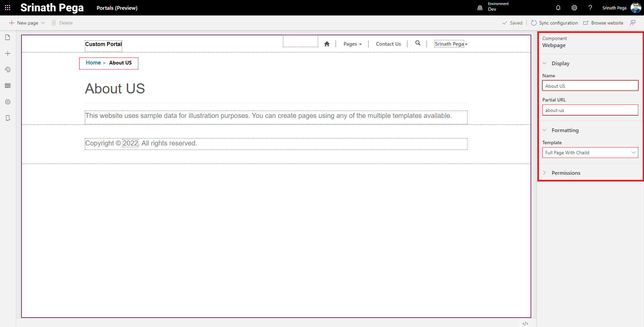Click the notifications bell icon
The image size is (644, 327).
(558, 8)
